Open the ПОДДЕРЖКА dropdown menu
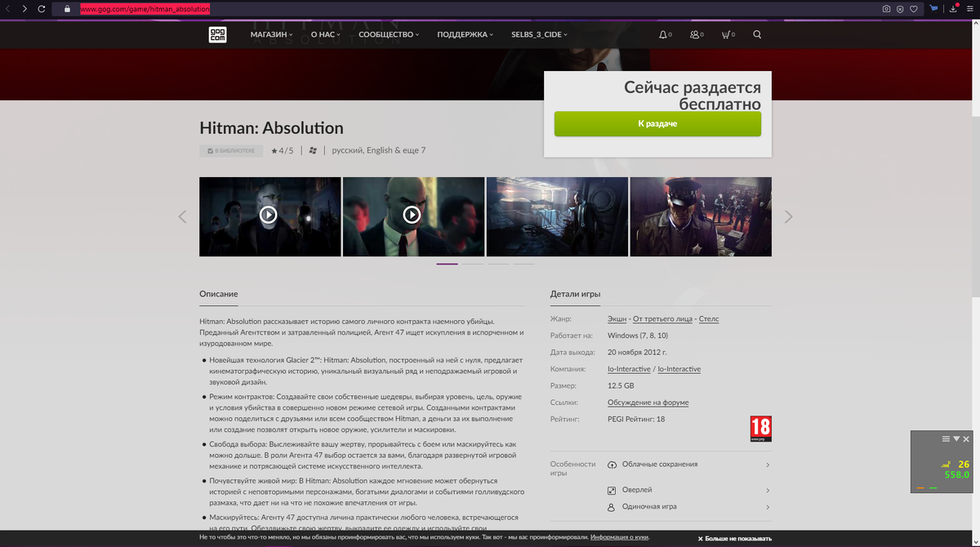 (465, 34)
